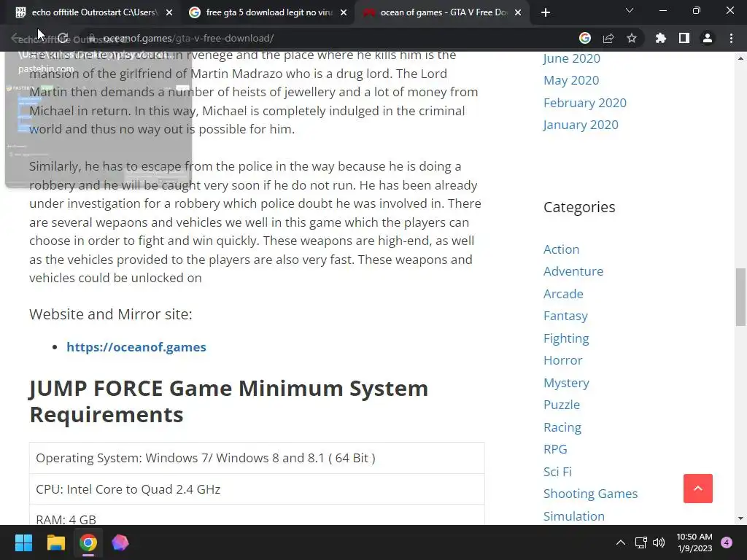Open the Sci Fi category
Image resolution: width=747 pixels, height=560 pixels.
point(557,472)
